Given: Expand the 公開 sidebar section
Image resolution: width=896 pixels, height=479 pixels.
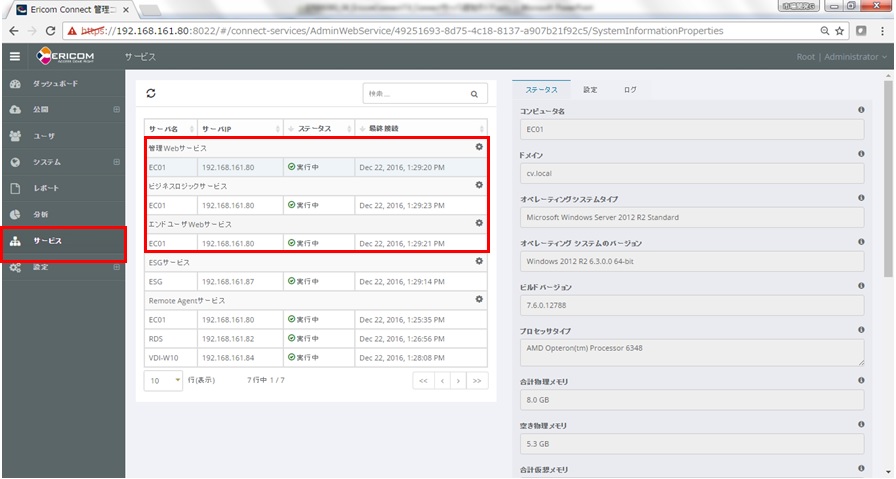Looking at the screenshot, I should (x=116, y=109).
